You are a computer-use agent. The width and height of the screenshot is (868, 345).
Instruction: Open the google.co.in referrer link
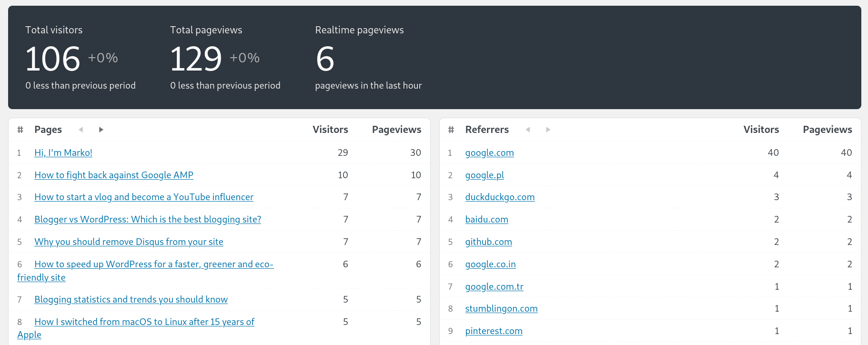tap(490, 264)
